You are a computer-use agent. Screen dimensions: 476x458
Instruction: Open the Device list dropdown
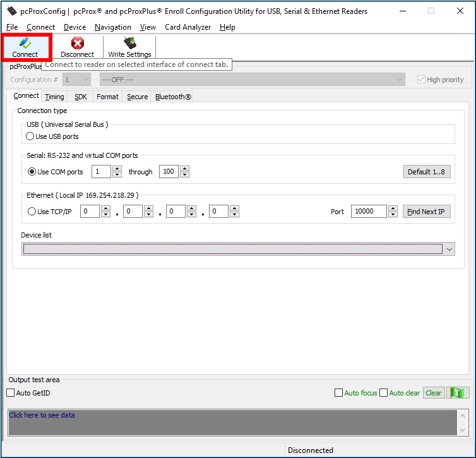click(238, 249)
